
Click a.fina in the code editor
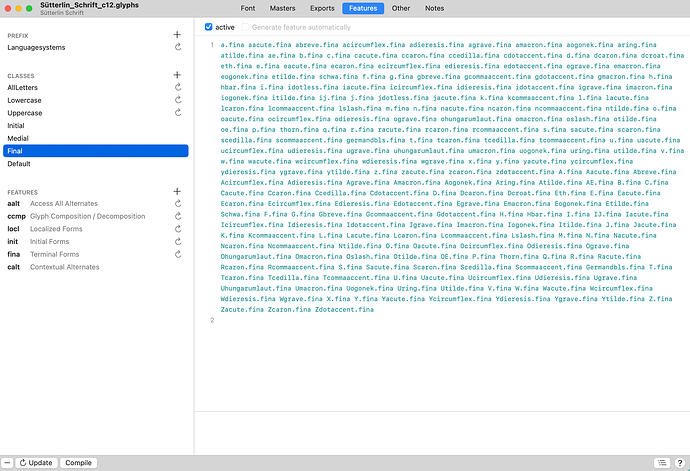(232, 45)
